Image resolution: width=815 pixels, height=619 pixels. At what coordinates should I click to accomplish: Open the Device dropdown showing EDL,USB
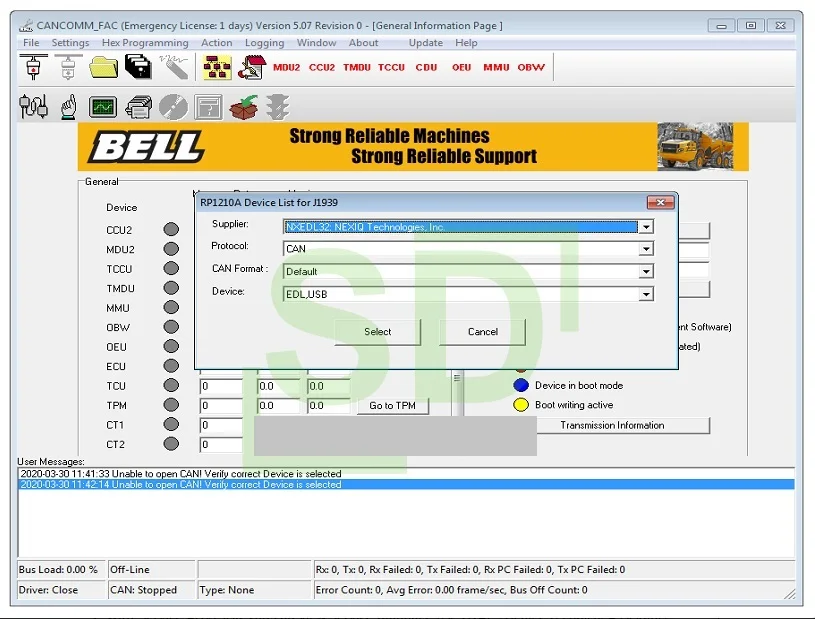pos(646,293)
